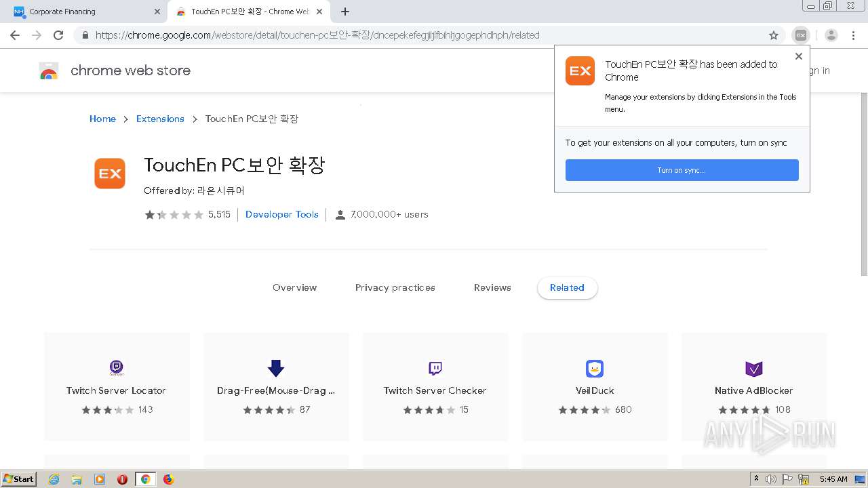Open the Chrome three-dot menu
The height and width of the screenshot is (488, 868).
click(853, 35)
